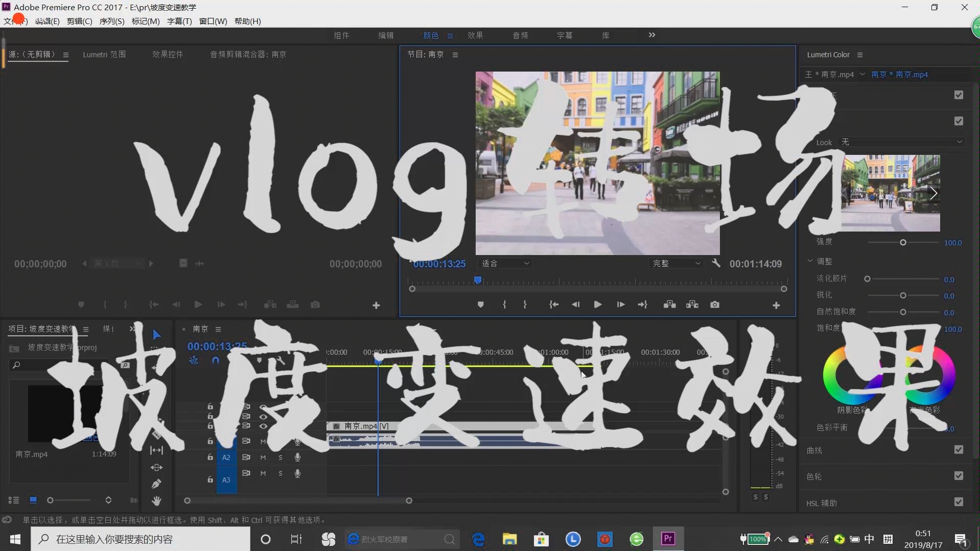Viewport: 980px width, 551px height.
Task: Switch to the 颜色 workspace tab
Action: pyautogui.click(x=431, y=35)
